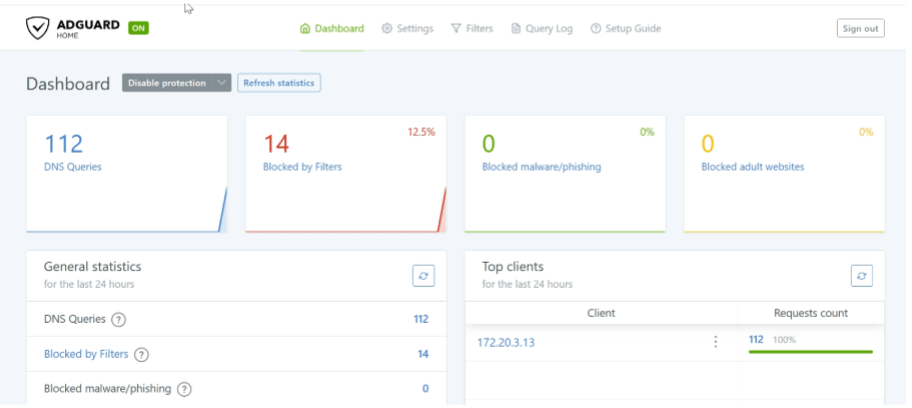Image resolution: width=912 pixels, height=408 pixels.
Task: Open the Filters menu
Action: [472, 29]
